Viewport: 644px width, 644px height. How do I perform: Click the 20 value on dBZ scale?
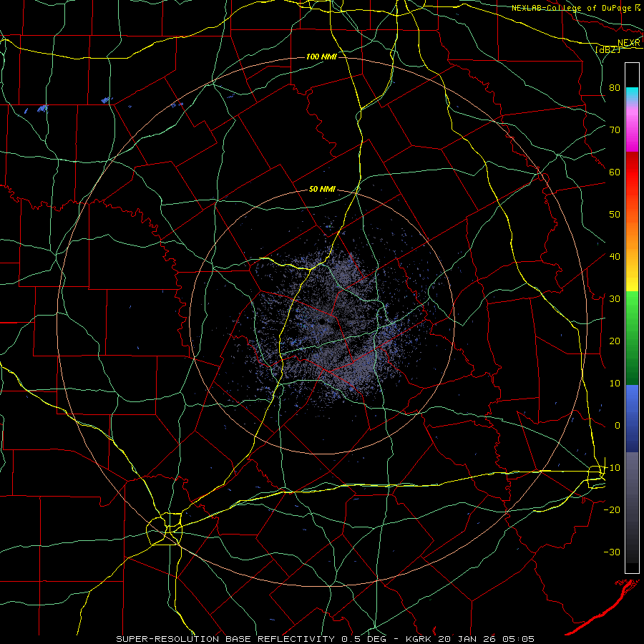615,341
